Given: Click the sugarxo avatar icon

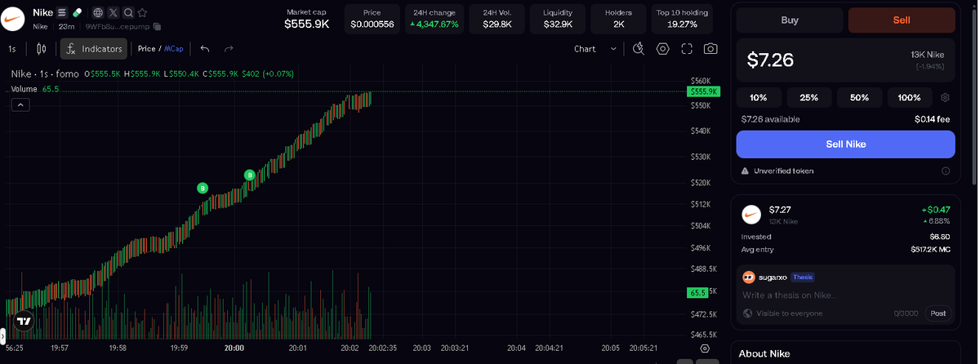Looking at the screenshot, I should [x=748, y=277].
